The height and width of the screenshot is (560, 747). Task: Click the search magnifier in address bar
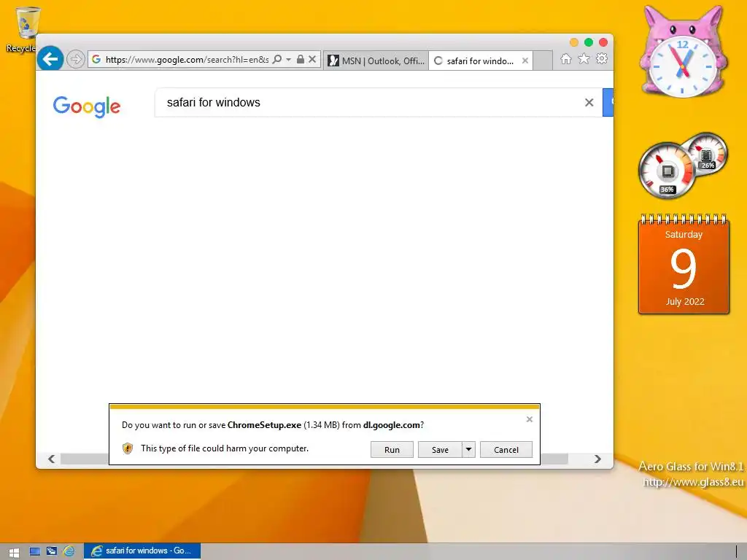(x=276, y=60)
